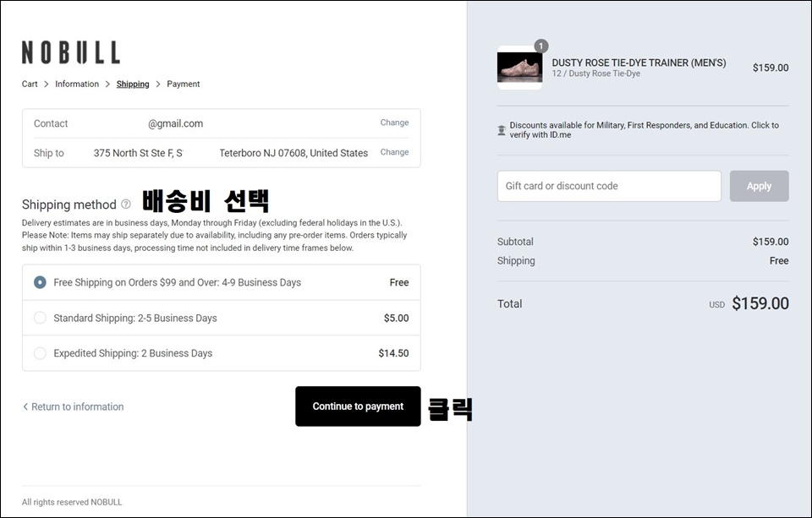
Task: Apply the discount code
Action: (x=760, y=186)
